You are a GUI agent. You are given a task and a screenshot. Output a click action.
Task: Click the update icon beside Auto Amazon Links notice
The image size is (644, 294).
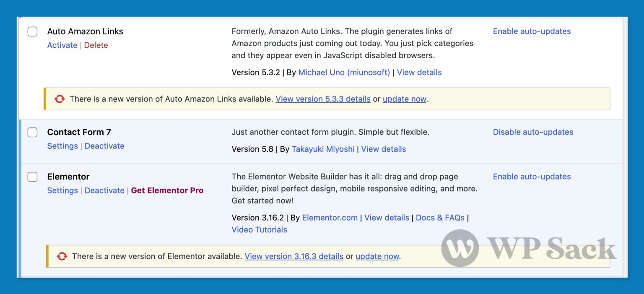coord(60,99)
